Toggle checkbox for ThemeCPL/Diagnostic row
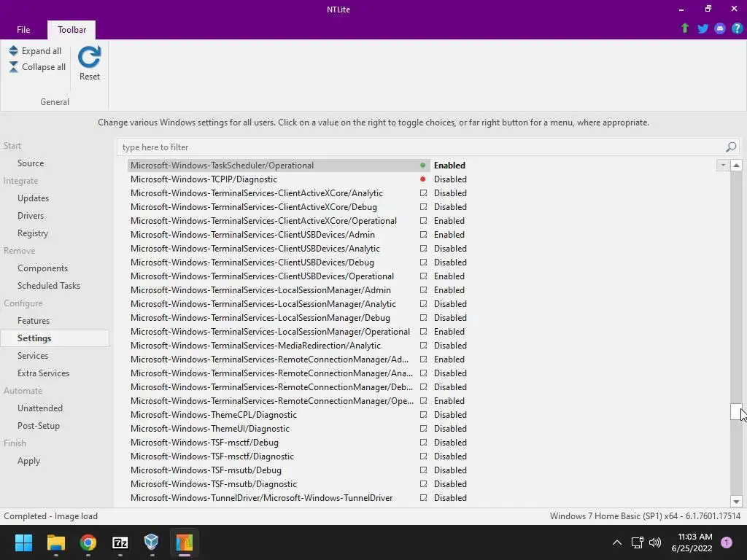 point(423,415)
